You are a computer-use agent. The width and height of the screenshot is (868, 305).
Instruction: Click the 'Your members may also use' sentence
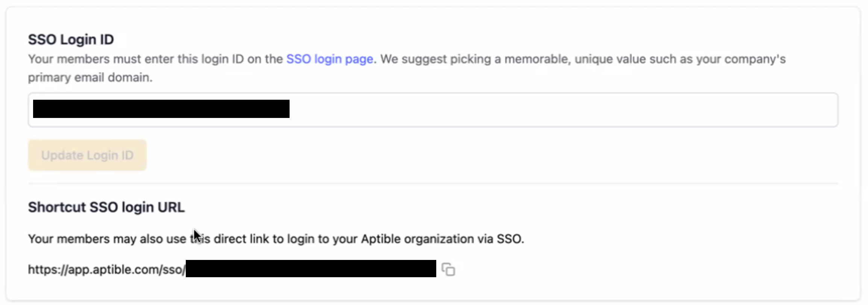coord(107,239)
